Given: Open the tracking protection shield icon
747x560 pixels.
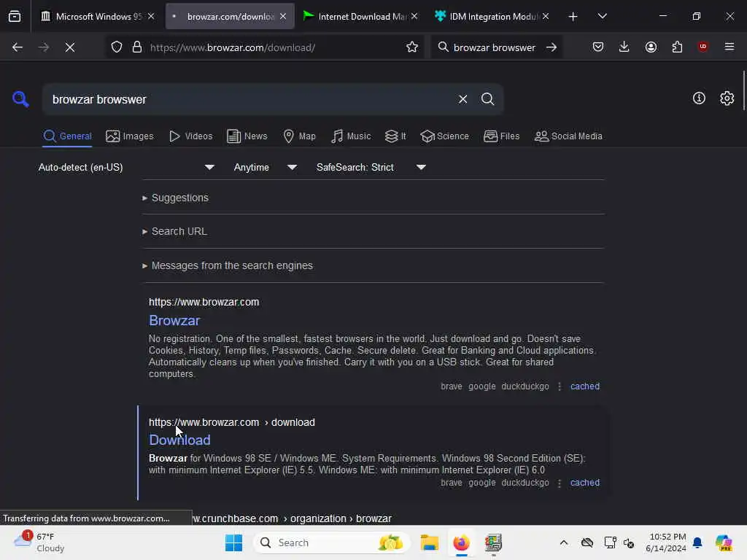Looking at the screenshot, I should pos(117,47).
